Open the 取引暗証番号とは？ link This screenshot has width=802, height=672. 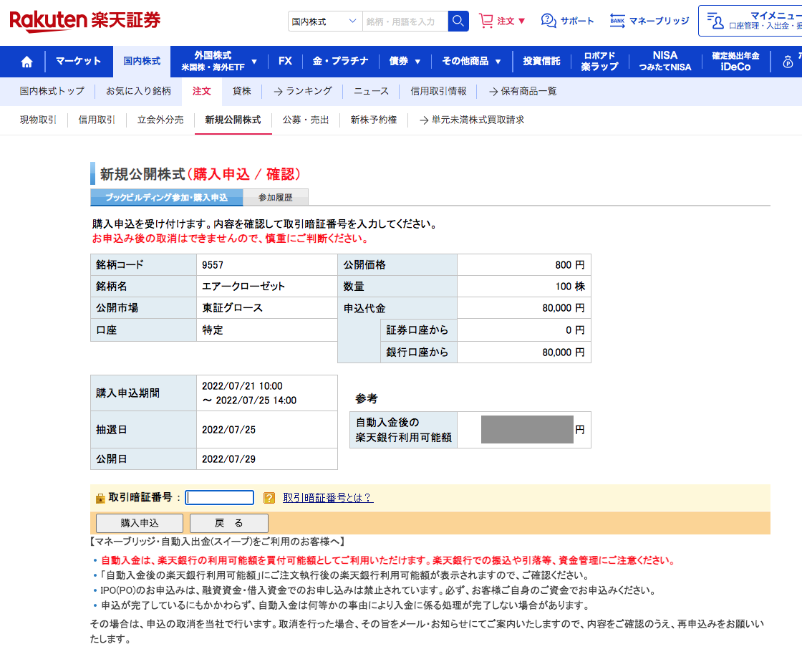(328, 498)
